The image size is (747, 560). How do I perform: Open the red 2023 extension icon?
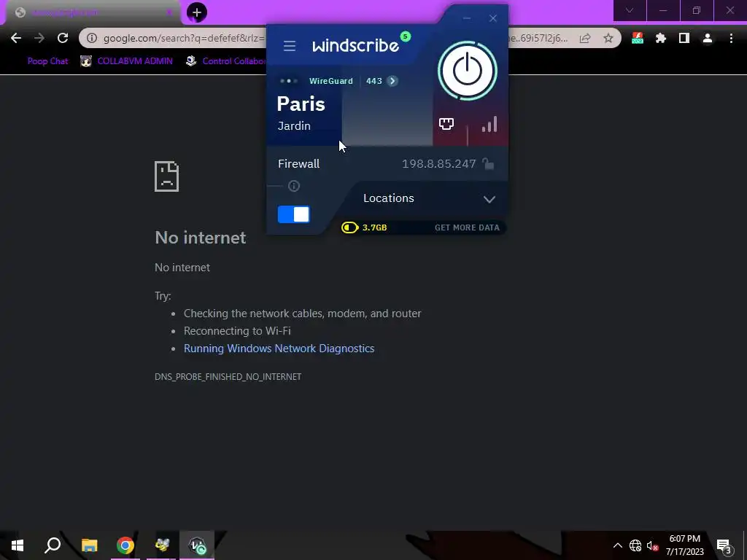pyautogui.click(x=638, y=38)
